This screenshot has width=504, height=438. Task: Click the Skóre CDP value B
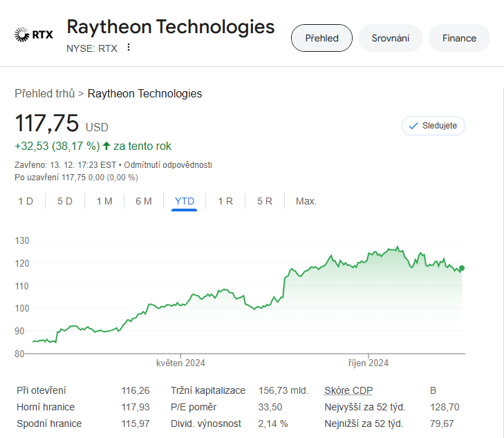pos(433,390)
